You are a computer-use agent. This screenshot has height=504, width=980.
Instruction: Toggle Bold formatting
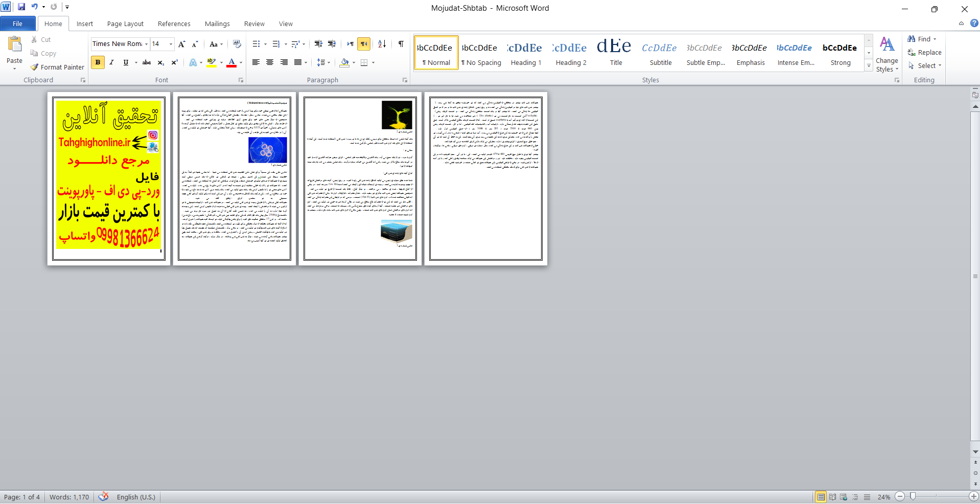pyautogui.click(x=98, y=62)
